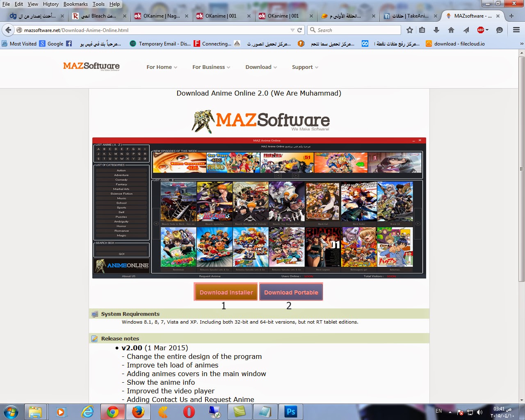This screenshot has width=525, height=420.
Task: Open the Firefox hamburger menu
Action: pos(516,30)
